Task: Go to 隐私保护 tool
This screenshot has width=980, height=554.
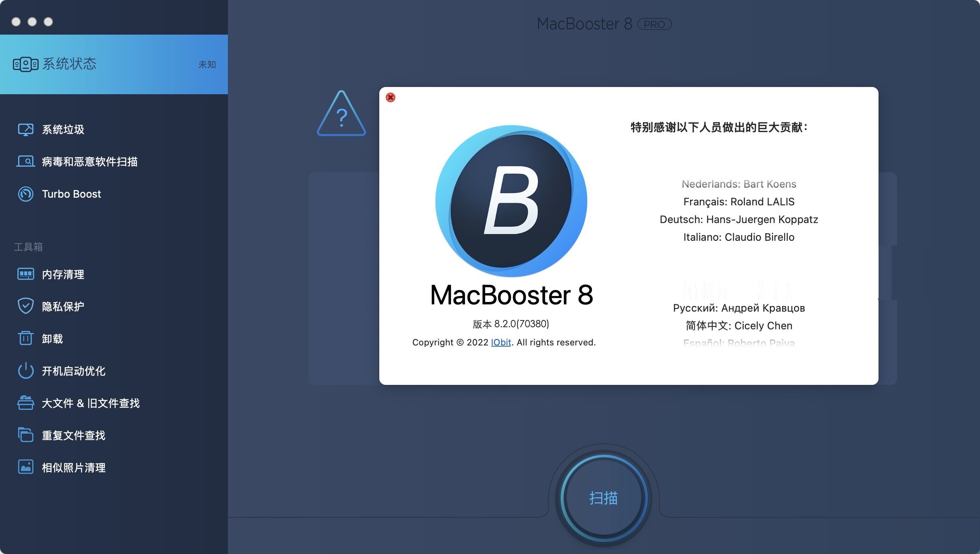Action: [63, 306]
